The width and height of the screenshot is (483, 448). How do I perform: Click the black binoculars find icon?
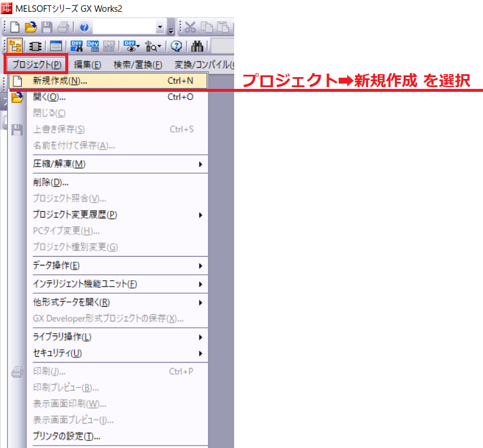point(197,47)
